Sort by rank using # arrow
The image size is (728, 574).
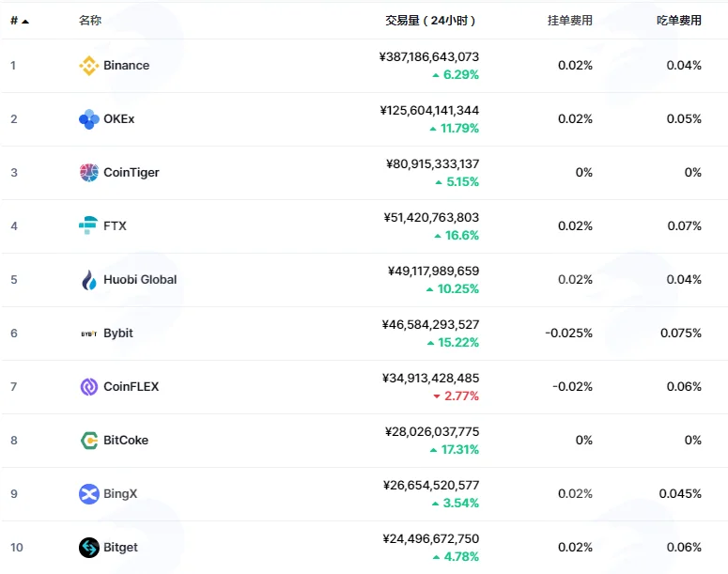[20, 21]
